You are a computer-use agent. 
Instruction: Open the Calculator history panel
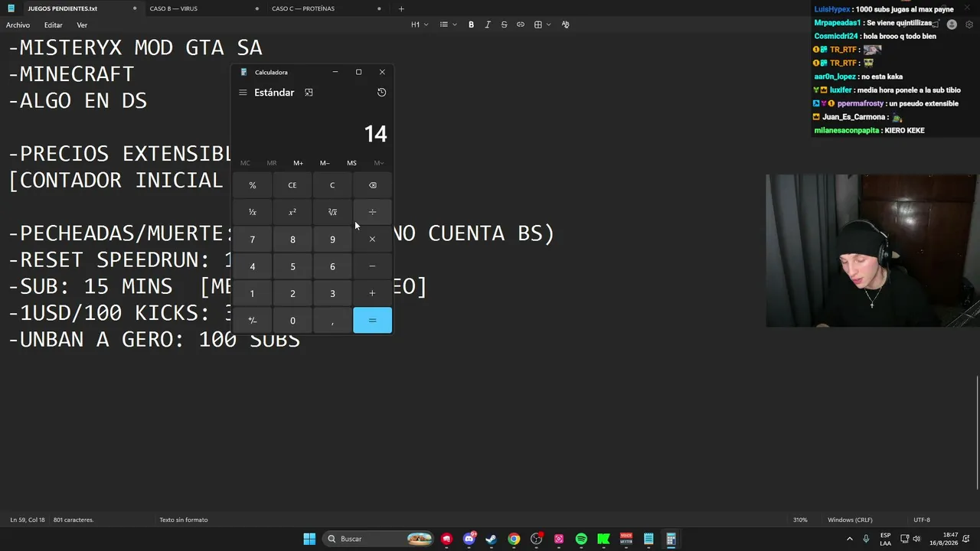click(381, 93)
